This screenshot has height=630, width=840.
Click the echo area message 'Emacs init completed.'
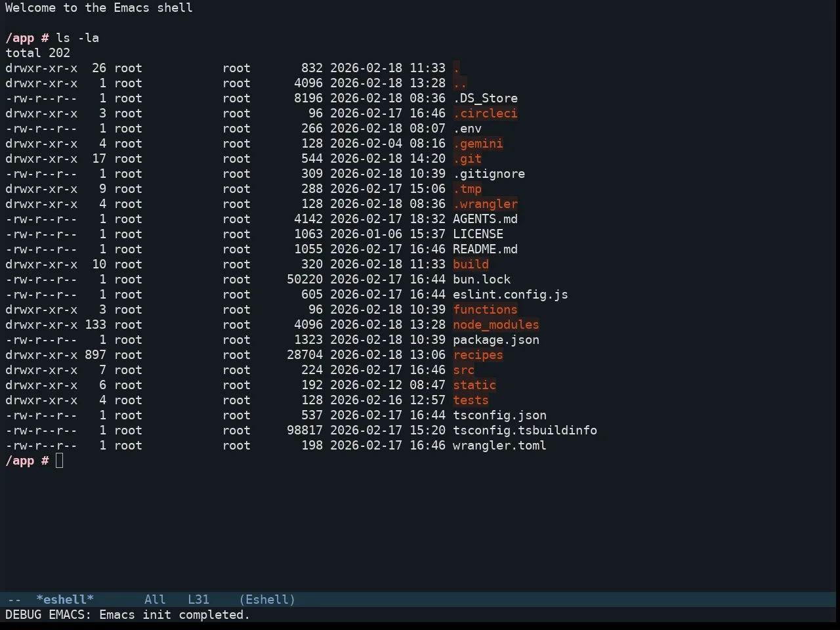pos(175,615)
